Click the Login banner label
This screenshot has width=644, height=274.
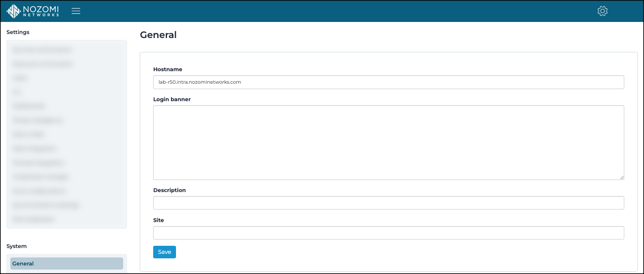(172, 99)
